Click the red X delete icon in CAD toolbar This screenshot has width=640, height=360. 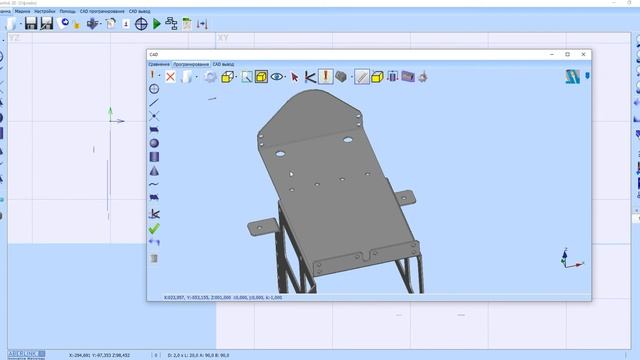(170, 76)
